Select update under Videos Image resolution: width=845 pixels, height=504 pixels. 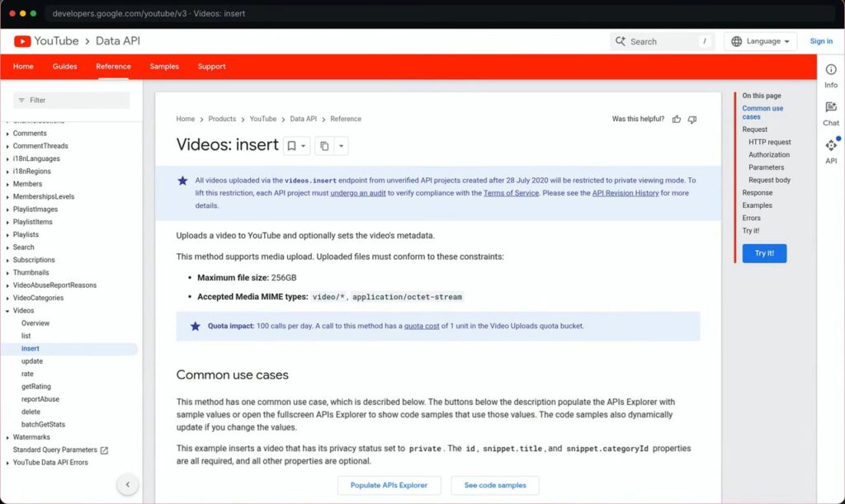click(32, 361)
